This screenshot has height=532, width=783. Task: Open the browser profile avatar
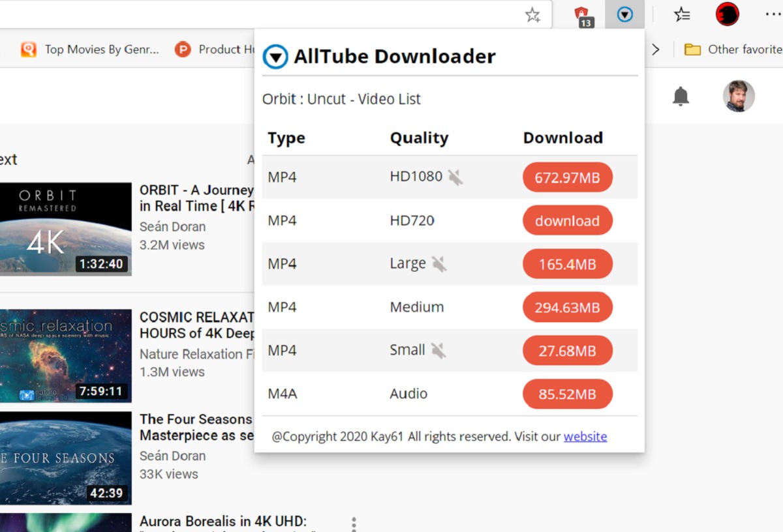pyautogui.click(x=727, y=14)
